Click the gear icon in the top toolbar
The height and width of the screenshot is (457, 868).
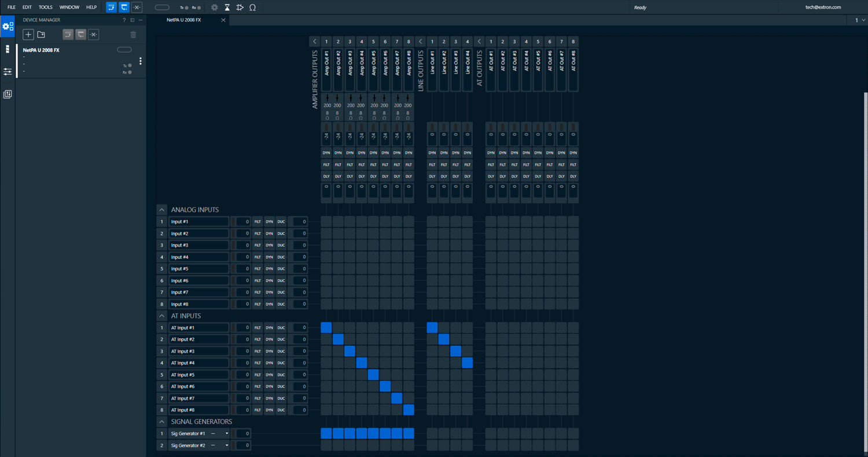pos(215,8)
